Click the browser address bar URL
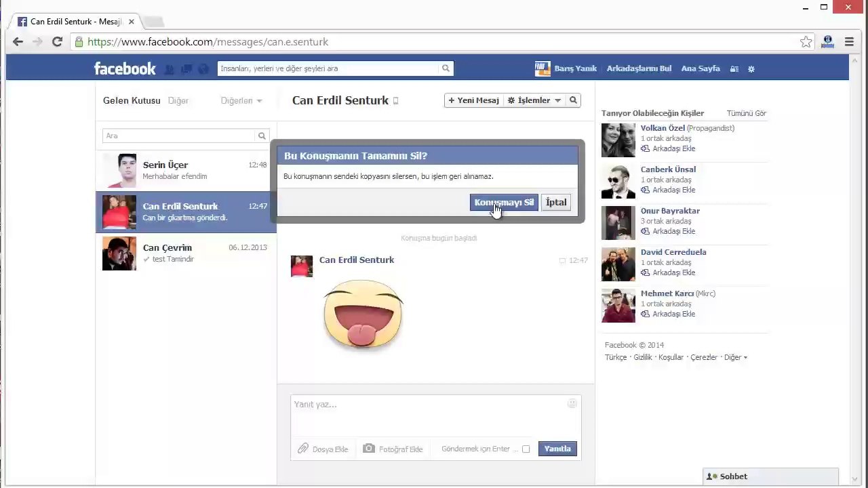The height and width of the screenshot is (488, 868). [208, 42]
